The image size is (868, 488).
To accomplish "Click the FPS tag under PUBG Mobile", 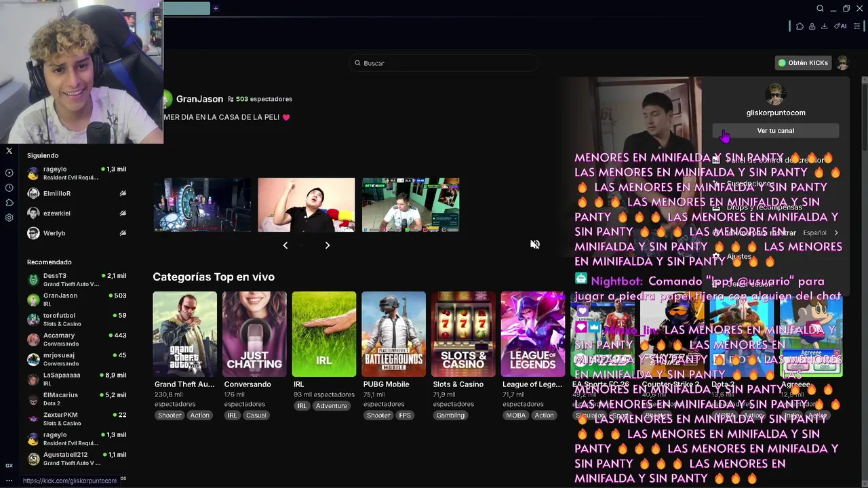I will (405, 415).
